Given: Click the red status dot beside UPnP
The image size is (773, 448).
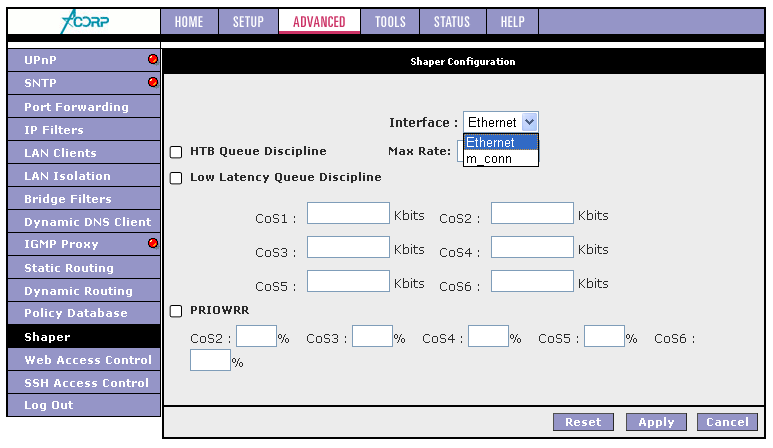Looking at the screenshot, I should [x=153, y=60].
